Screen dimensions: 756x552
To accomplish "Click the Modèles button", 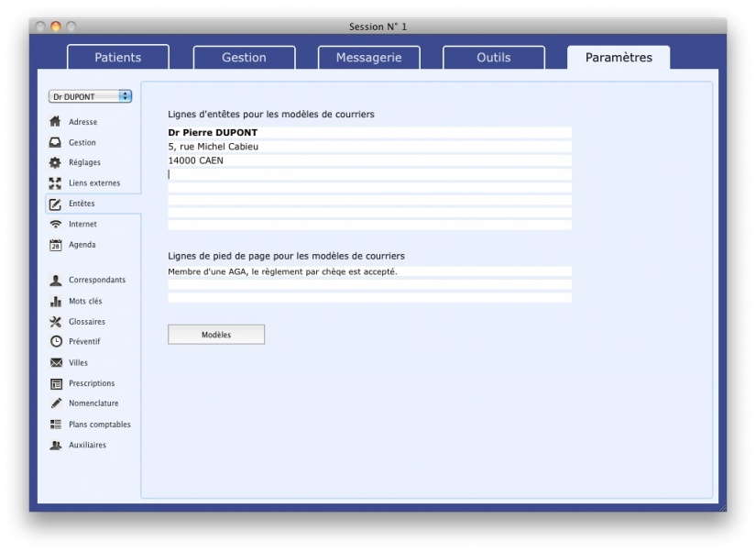I will 216,335.
